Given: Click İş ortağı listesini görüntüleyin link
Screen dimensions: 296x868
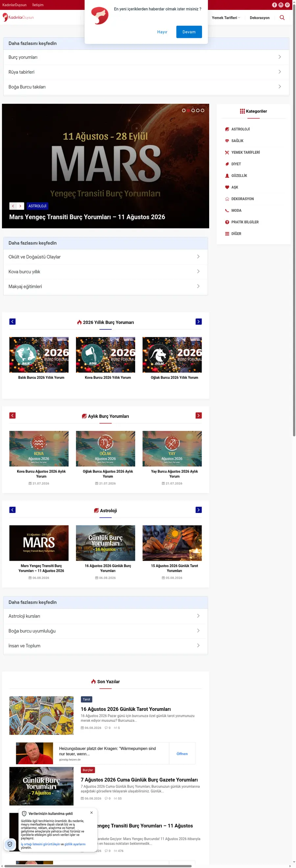Looking at the screenshot, I should [x=40, y=844].
